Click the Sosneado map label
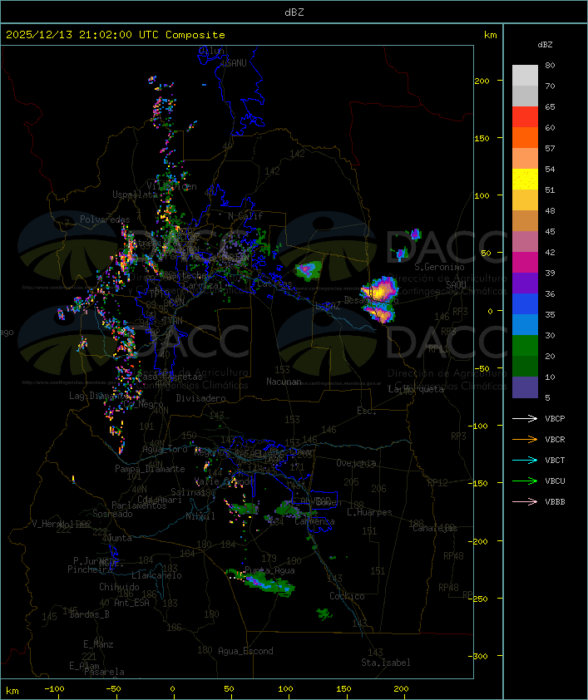The image size is (588, 700). point(112,514)
